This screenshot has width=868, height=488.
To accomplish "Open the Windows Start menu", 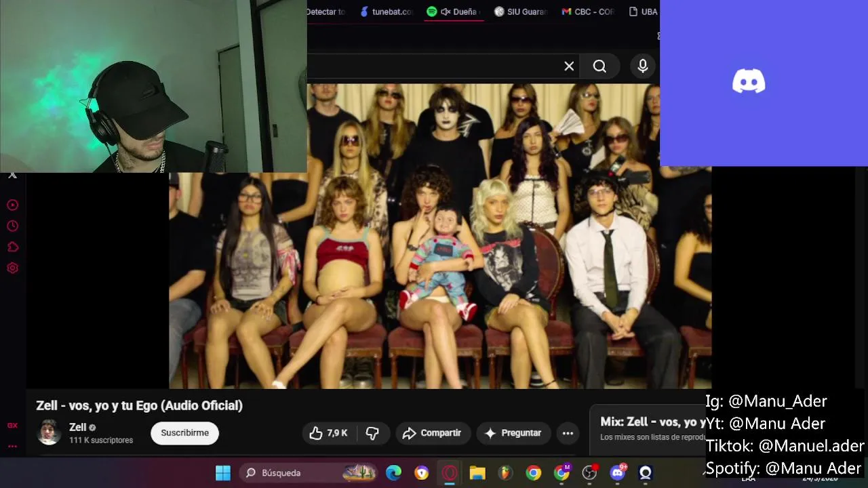I will 223,472.
